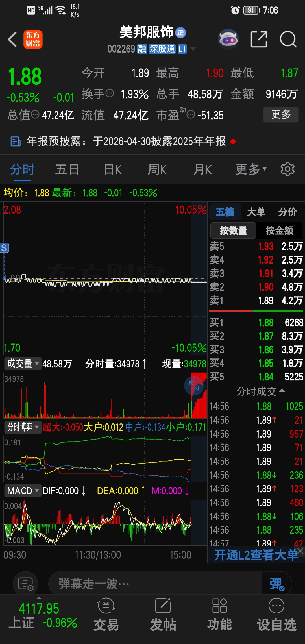Tap the 买2 price 1.87 row

tap(256, 336)
